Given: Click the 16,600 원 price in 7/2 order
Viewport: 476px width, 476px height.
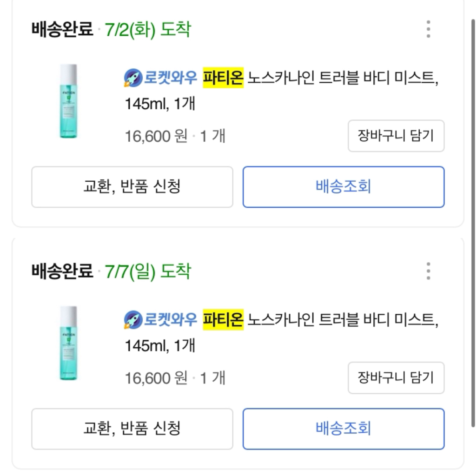Looking at the screenshot, I should pyautogui.click(x=156, y=137).
